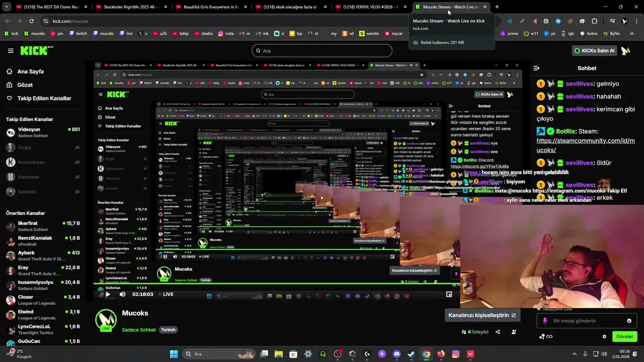Open the Steam community link in chat

coord(586,145)
